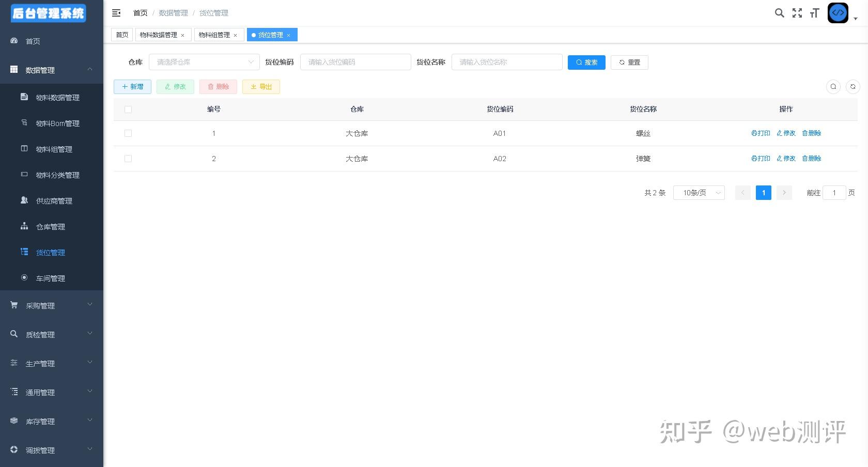The height and width of the screenshot is (467, 868).
Task: Click the circular search icon above the table
Action: pyautogui.click(x=833, y=87)
